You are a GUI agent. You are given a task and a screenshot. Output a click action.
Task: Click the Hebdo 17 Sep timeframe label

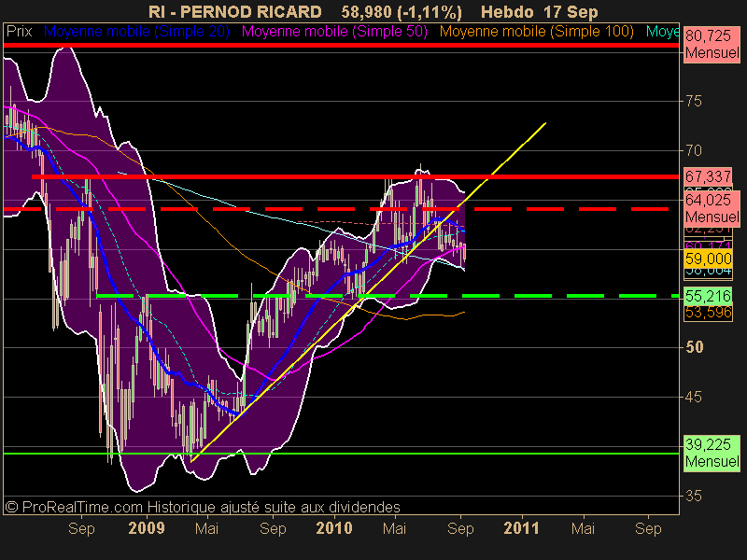[540, 11]
